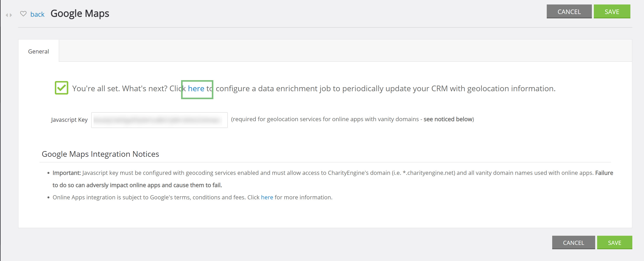Click the right-pointing gray arrow icon
Screen dimensions: 644x261
tap(11, 15)
